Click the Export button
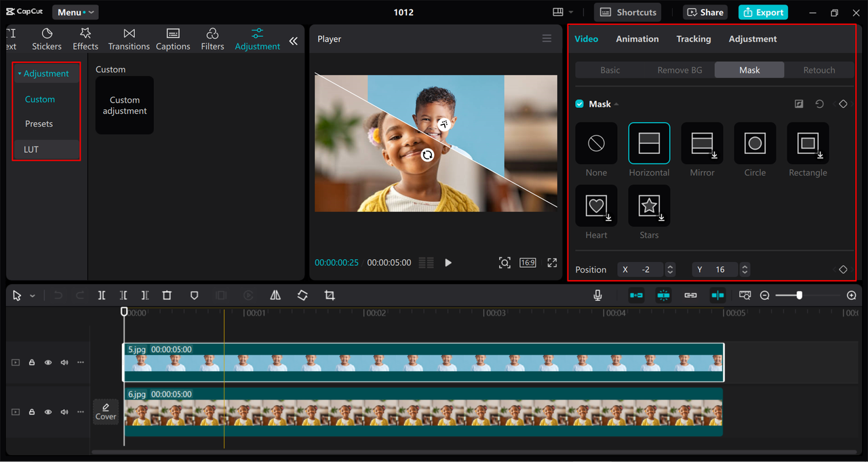The width and height of the screenshot is (868, 462). tap(763, 12)
